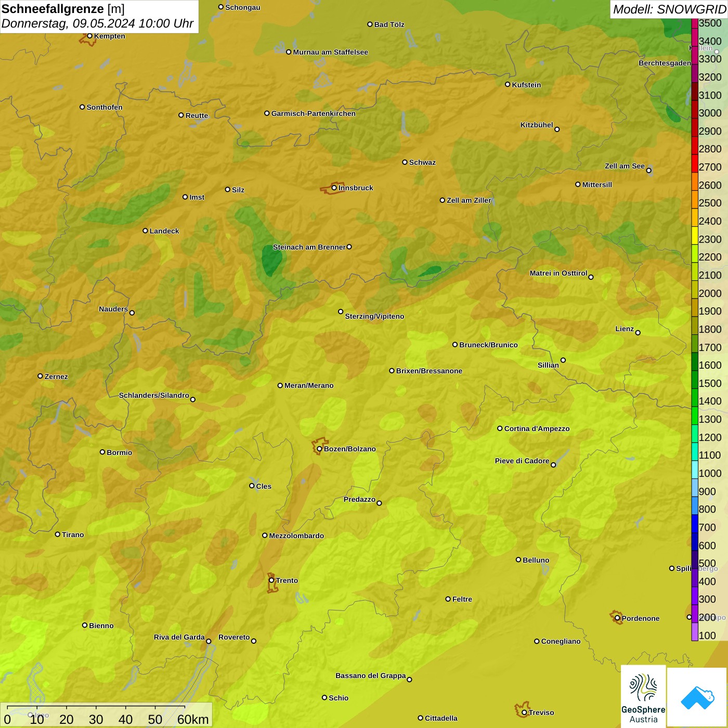Click the Modell: SNOWGRID label
This screenshot has height=728, width=728.
tap(669, 9)
